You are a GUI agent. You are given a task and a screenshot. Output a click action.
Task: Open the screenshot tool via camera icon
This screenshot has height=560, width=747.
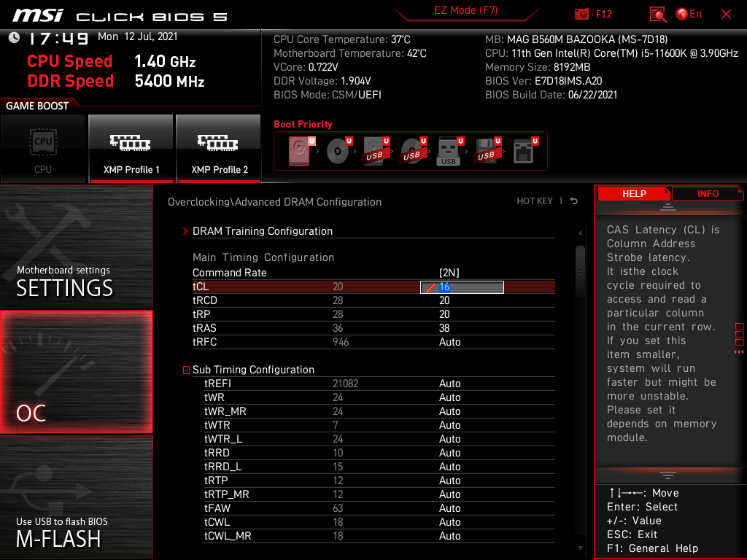pyautogui.click(x=581, y=14)
